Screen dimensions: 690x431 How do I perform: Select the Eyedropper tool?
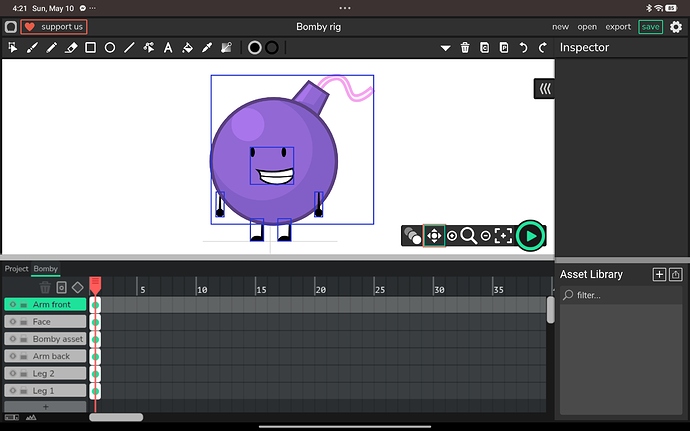coord(206,48)
